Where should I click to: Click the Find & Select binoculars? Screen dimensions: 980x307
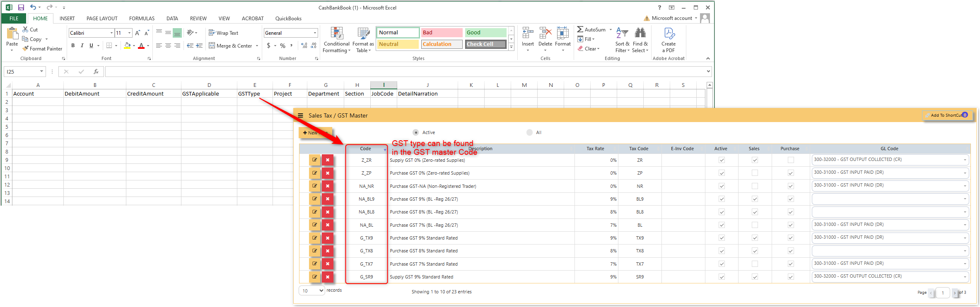click(640, 33)
